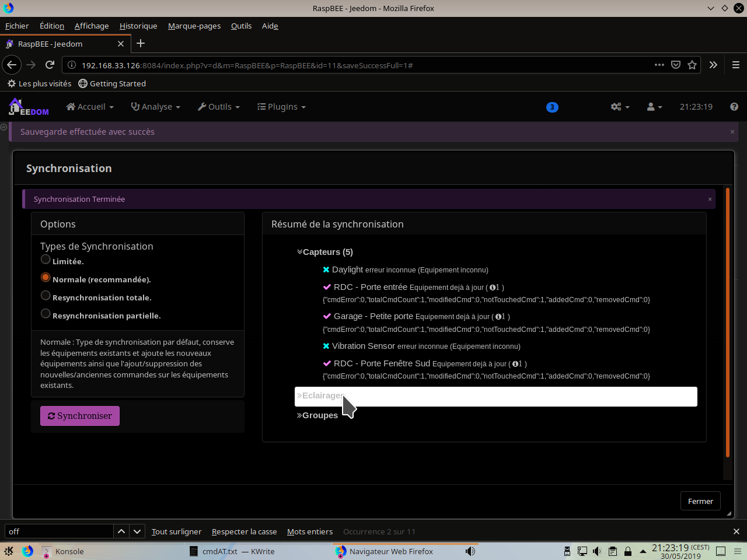View site information icon in address bar

[x=72, y=65]
